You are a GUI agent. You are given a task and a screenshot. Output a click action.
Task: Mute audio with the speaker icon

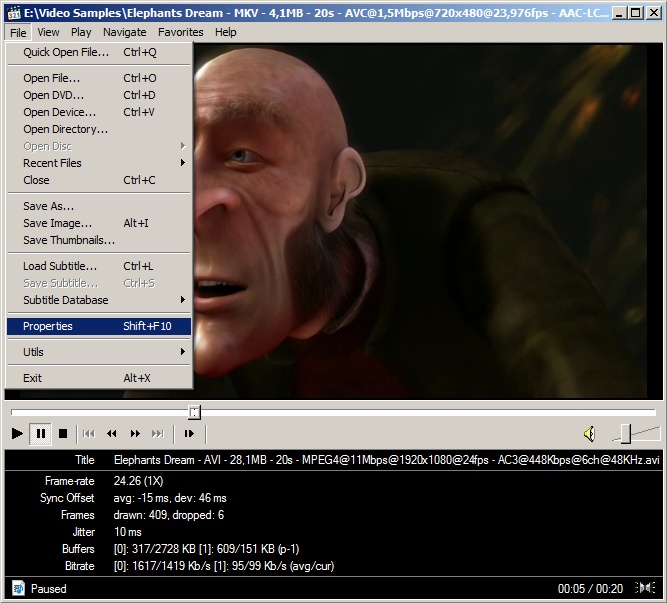[x=590, y=434]
